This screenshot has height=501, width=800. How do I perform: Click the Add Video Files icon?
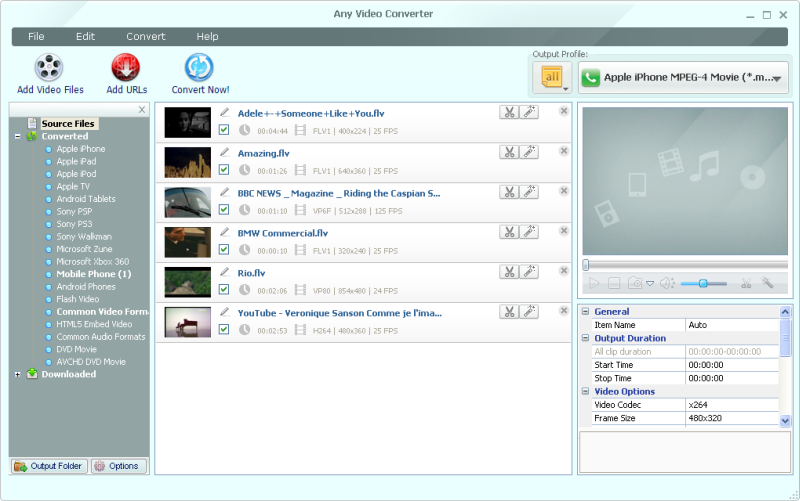point(49,67)
